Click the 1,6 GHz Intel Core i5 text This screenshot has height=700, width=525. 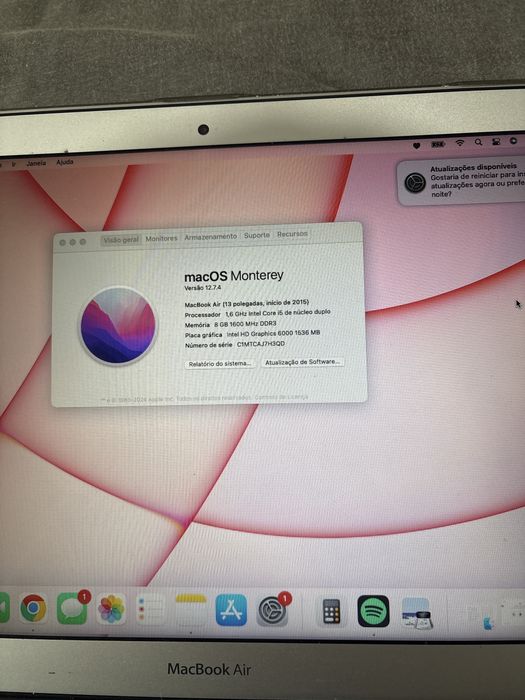coord(278,313)
